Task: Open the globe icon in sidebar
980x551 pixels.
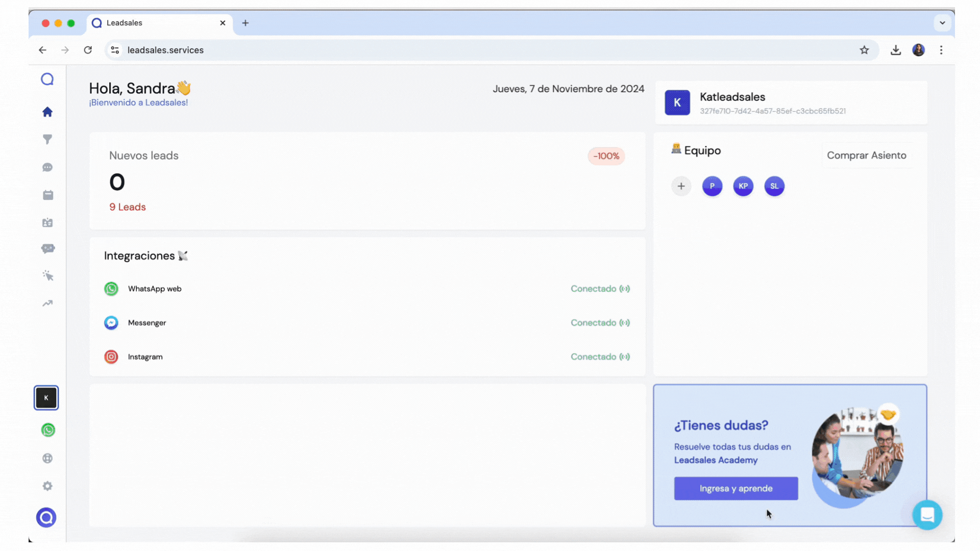Action: 47,458
